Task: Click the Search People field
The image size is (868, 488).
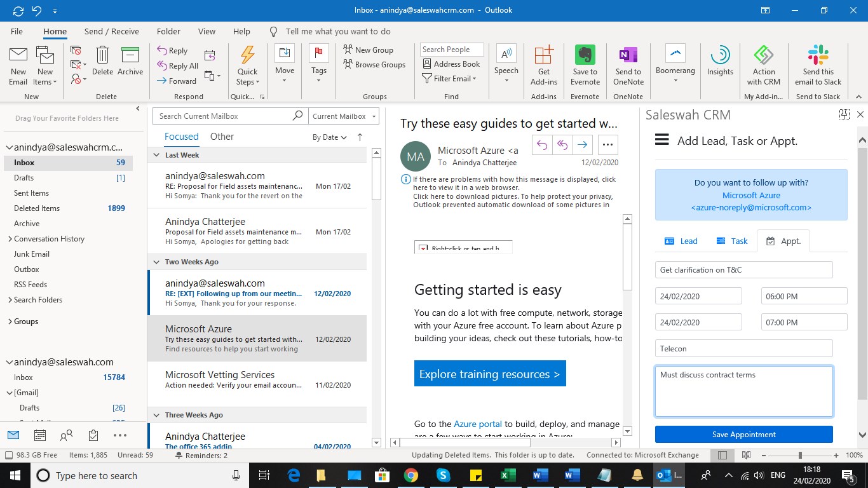Action: [x=452, y=50]
